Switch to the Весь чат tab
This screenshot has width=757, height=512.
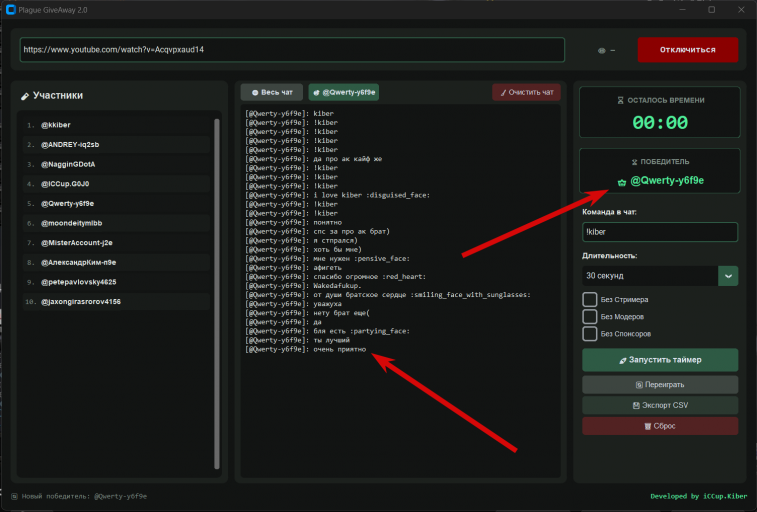272,92
